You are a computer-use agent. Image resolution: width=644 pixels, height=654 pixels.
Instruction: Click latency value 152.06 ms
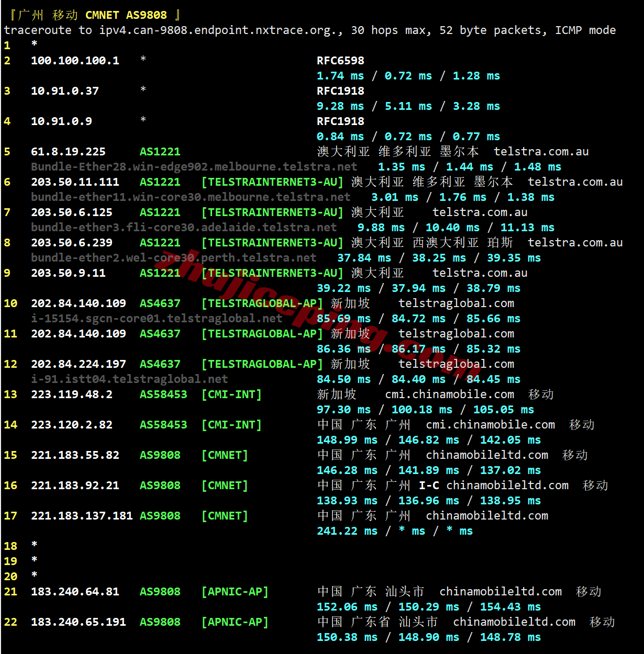click(347, 607)
